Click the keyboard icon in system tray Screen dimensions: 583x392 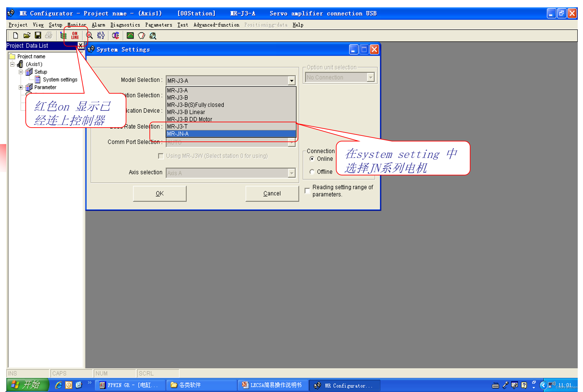click(496, 385)
